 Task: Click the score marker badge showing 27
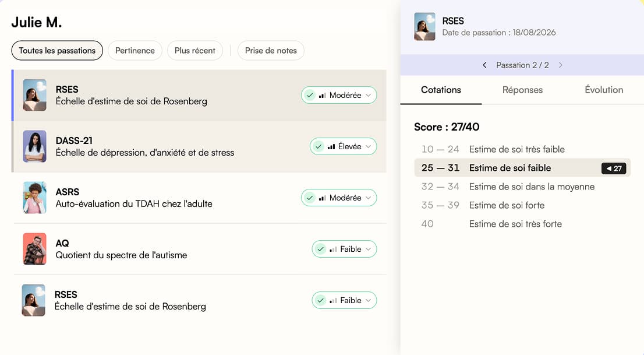pyautogui.click(x=614, y=168)
